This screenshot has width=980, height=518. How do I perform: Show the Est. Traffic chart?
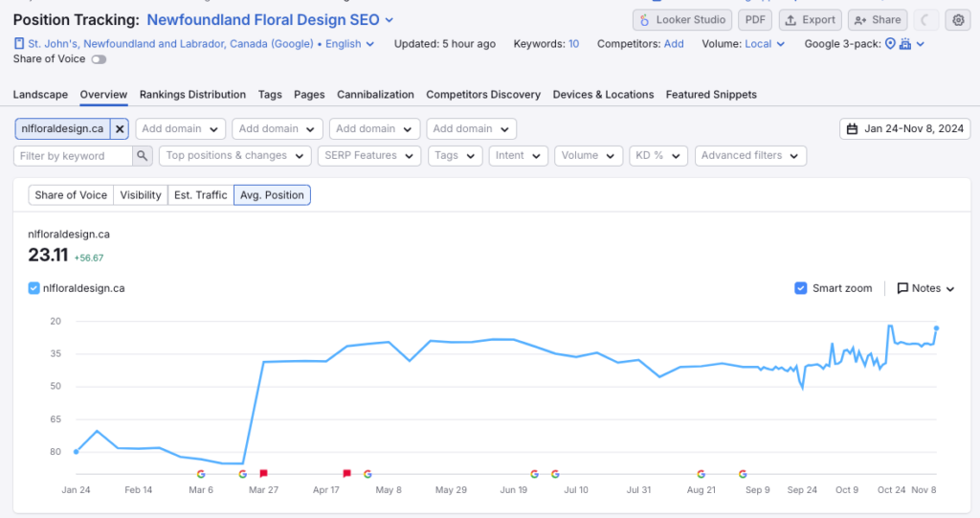201,195
